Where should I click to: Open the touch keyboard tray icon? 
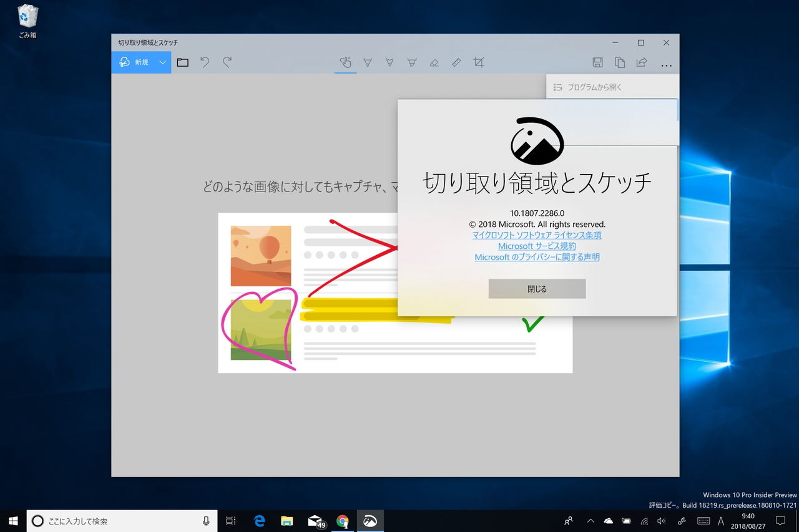[x=703, y=521]
